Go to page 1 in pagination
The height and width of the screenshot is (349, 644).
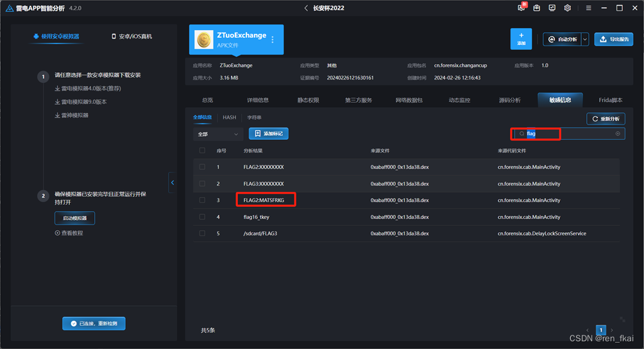pyautogui.click(x=601, y=330)
